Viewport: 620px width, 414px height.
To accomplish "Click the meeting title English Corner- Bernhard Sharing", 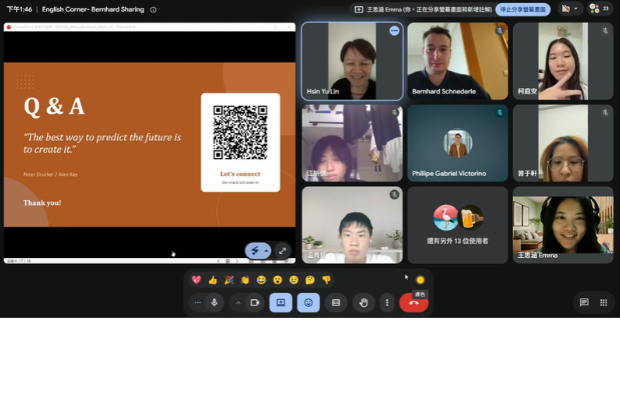I will (x=93, y=9).
